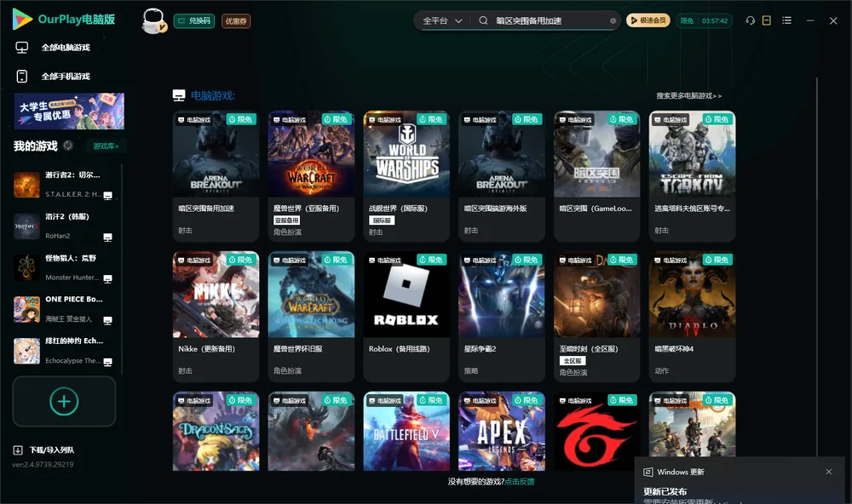Click the 兑换码 redeem code button
Screen dimensions: 852x504
[x=194, y=20]
